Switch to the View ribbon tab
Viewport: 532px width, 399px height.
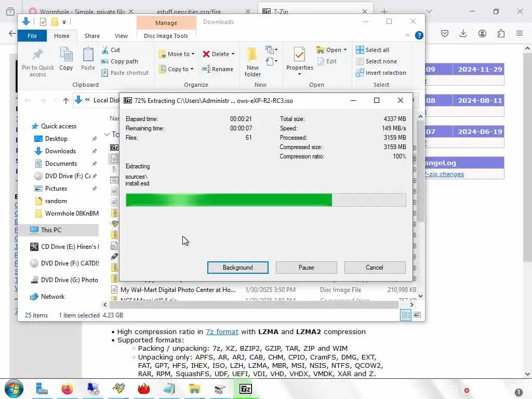pos(121,36)
